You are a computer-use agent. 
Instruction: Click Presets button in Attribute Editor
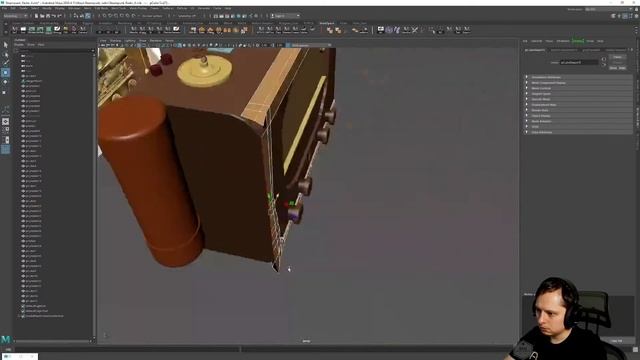pos(617,62)
